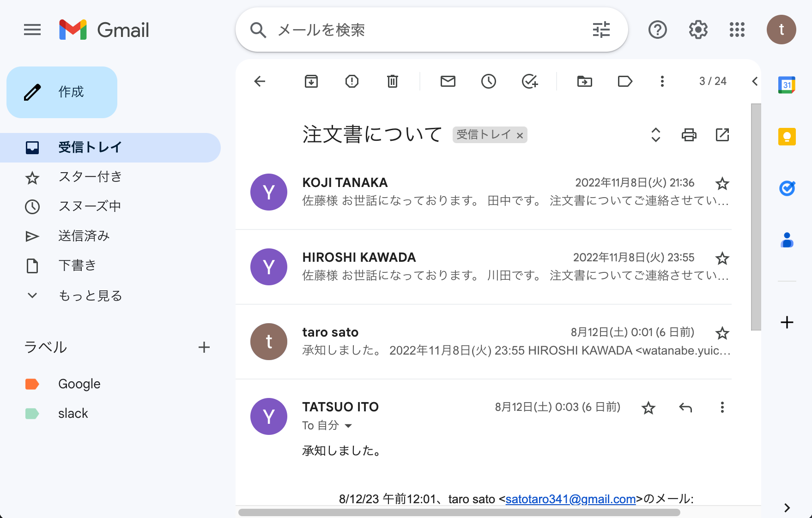Screen dimensions: 812x518
Task: Open Google Contacts side panel
Action: [787, 240]
